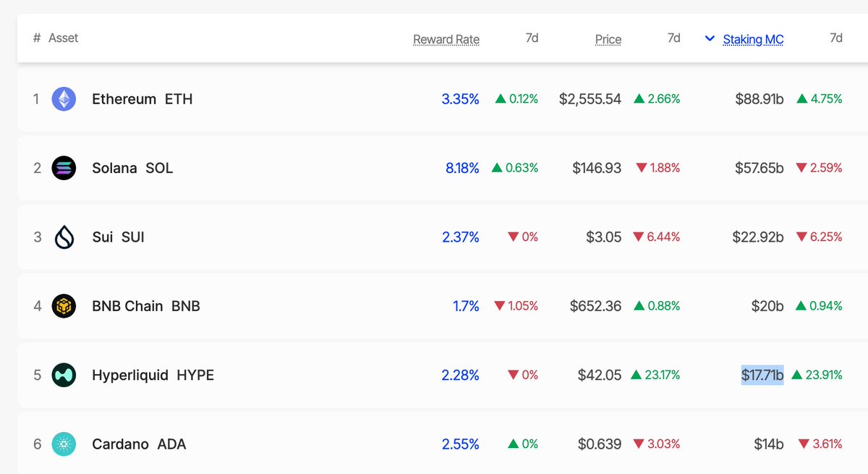
Task: Click the $2,555.54 Ethereum price
Action: pos(590,99)
